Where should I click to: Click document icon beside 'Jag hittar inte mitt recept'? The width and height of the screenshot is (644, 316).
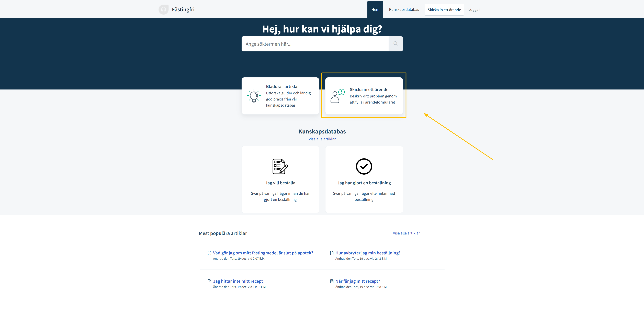(209, 281)
